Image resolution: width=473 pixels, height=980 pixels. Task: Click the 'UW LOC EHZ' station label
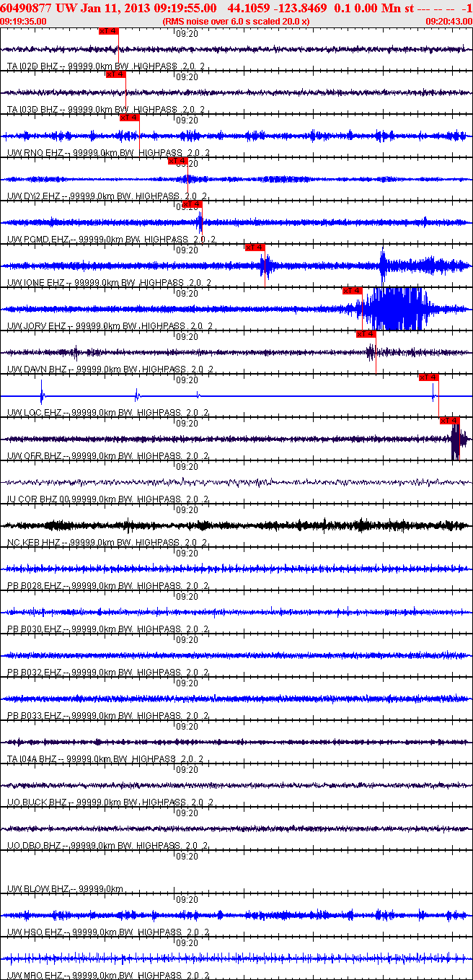[35, 413]
